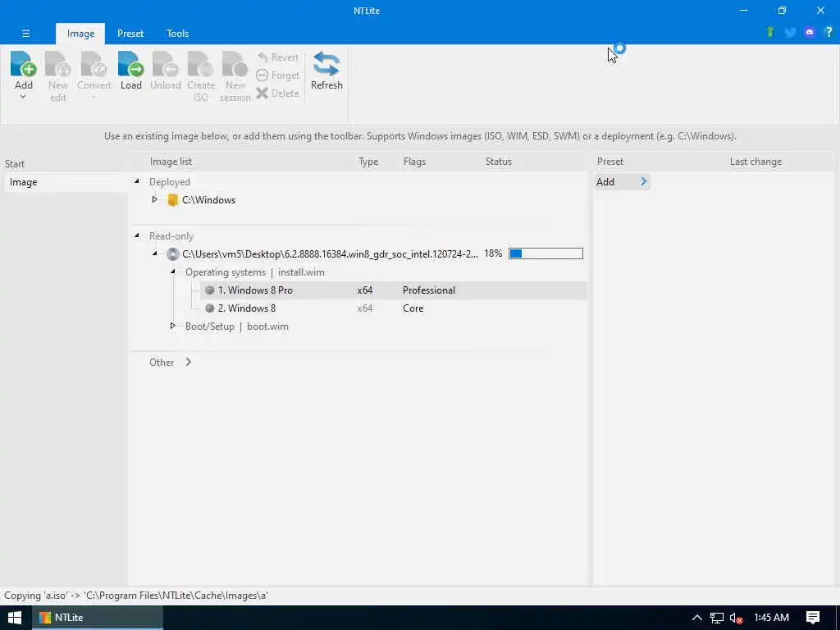Image resolution: width=840 pixels, height=630 pixels.
Task: Open the Action Center notifications icon
Action: (813, 618)
